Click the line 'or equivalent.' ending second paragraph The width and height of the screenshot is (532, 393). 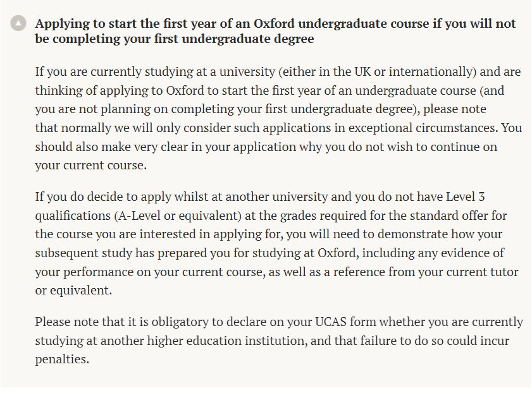(x=73, y=291)
